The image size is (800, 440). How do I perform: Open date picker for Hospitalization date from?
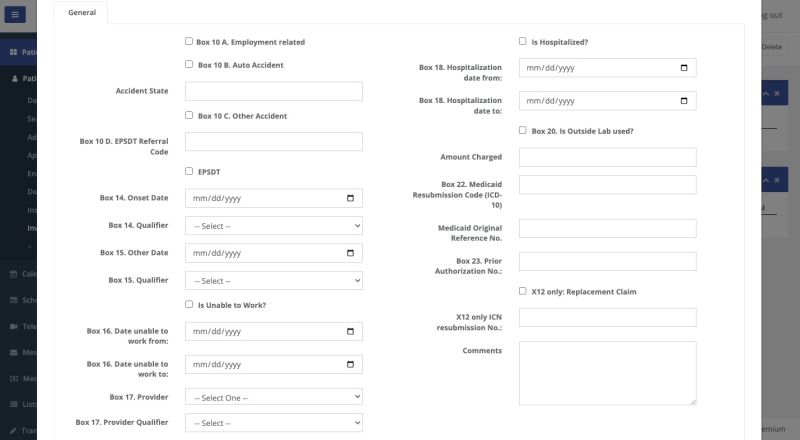pos(684,68)
